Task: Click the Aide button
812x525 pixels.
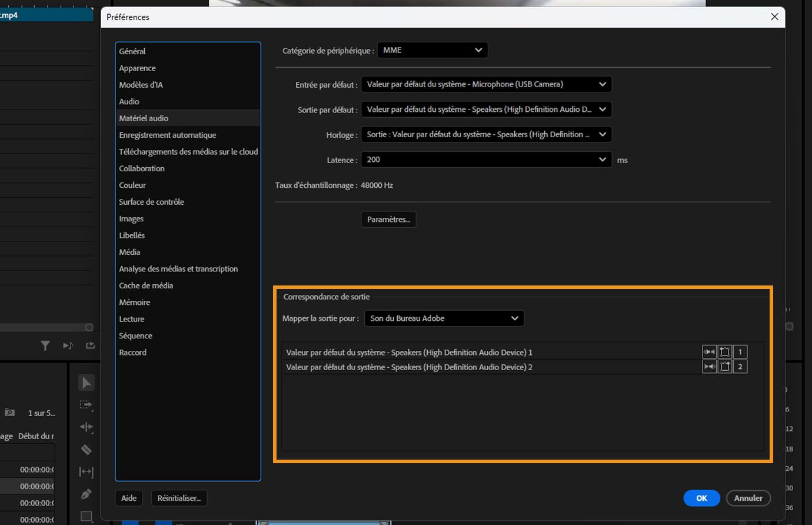Action: point(129,498)
